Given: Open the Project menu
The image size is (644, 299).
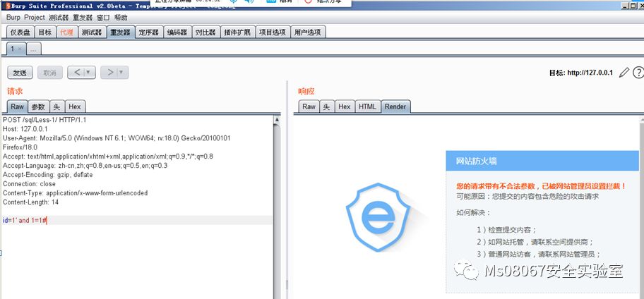Looking at the screenshot, I should [x=35, y=18].
